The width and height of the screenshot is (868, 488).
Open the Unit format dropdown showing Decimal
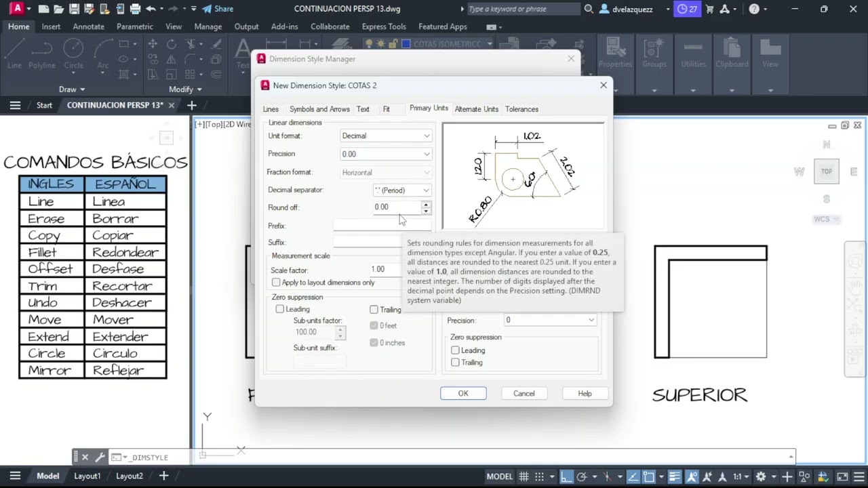coord(385,136)
